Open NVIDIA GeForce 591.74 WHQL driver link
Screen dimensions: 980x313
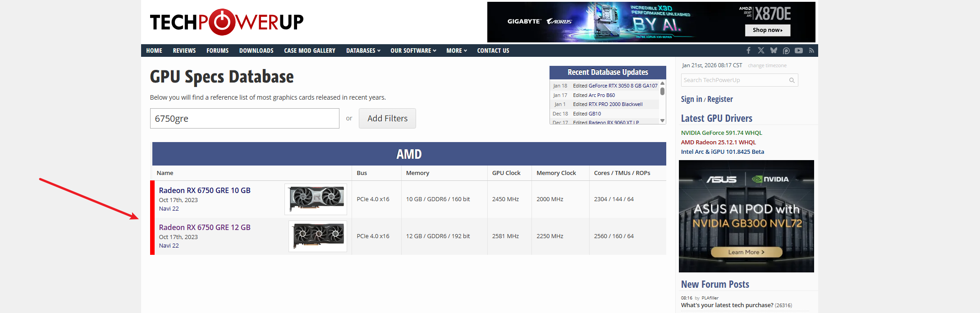pyautogui.click(x=721, y=133)
